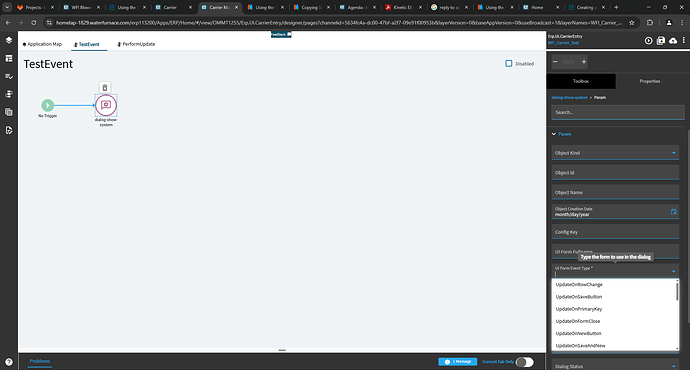Click the Feedback tag at top
This screenshot has width=690, height=370.
[281, 34]
